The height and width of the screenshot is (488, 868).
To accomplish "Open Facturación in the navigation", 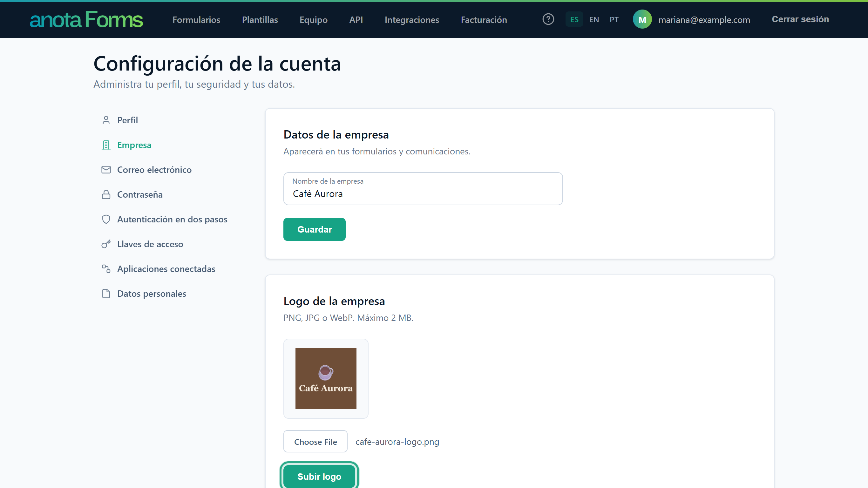I will click(484, 20).
